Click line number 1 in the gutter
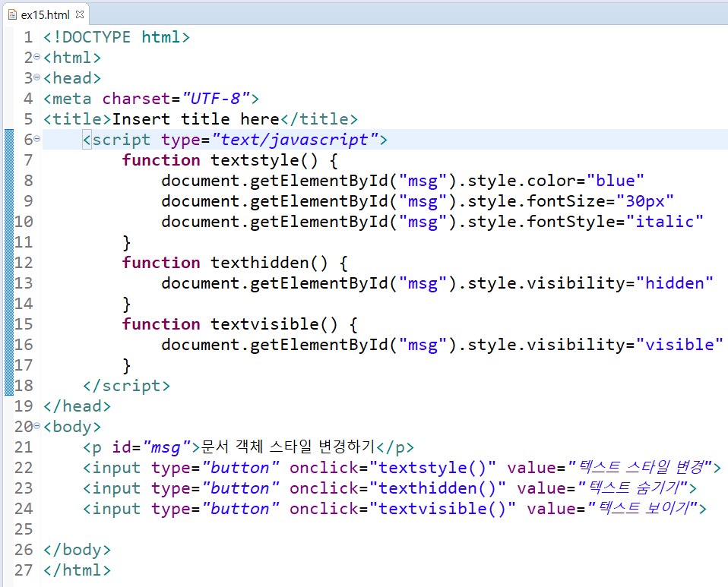The image size is (728, 587). point(28,37)
